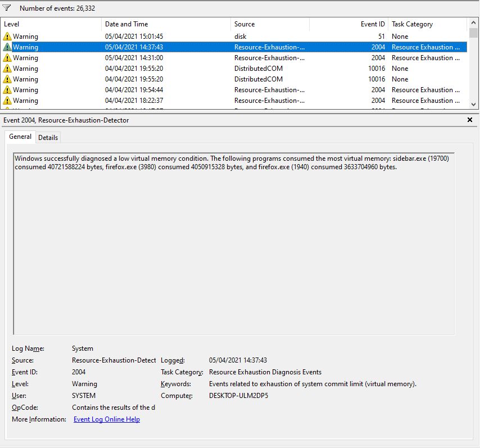Click Event 2004, Resource-Exhaustion-Detector pane title

tap(66, 120)
